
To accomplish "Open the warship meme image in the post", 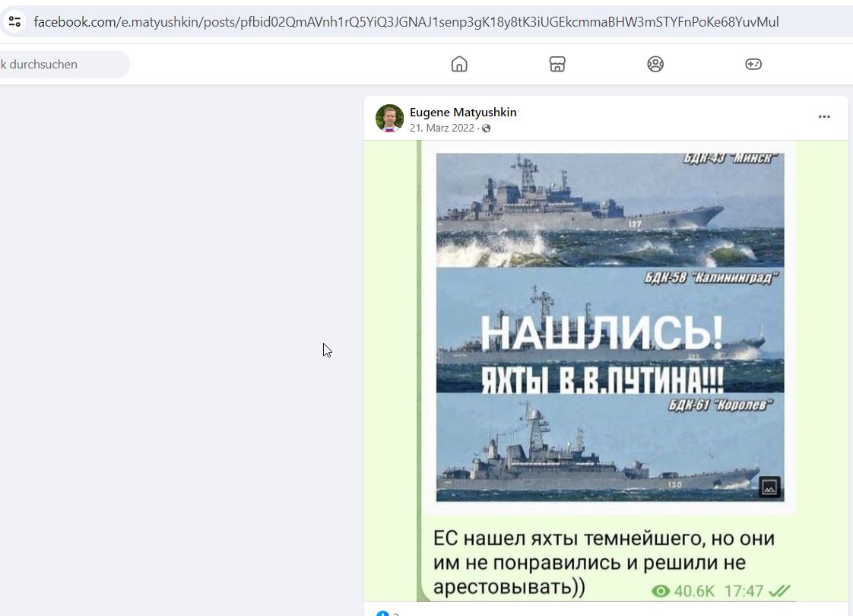I will [610, 327].
